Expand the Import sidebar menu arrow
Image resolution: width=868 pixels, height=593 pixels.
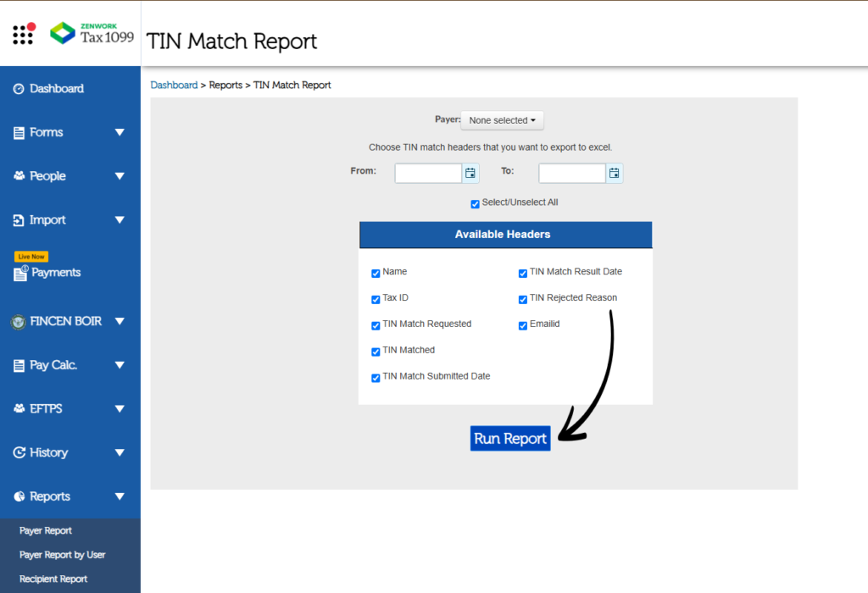[120, 220]
